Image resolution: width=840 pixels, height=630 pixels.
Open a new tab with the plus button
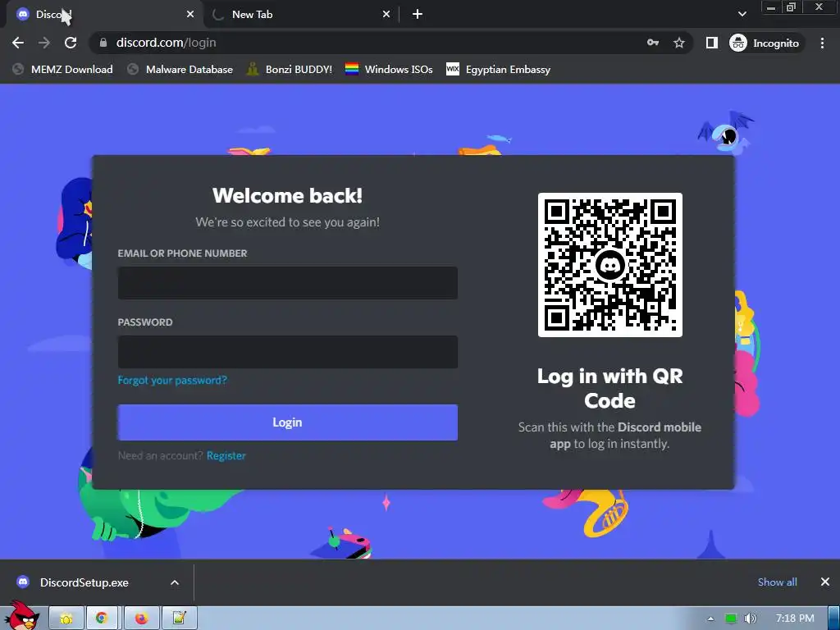coord(418,15)
